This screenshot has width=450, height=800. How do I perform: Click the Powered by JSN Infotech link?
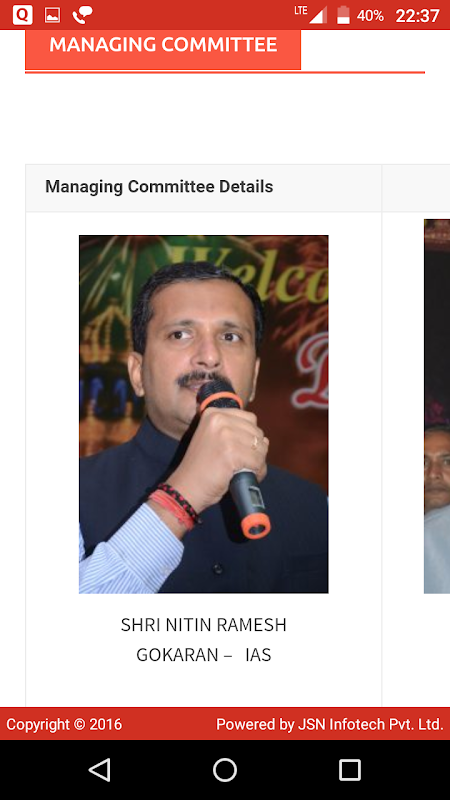coord(330,724)
